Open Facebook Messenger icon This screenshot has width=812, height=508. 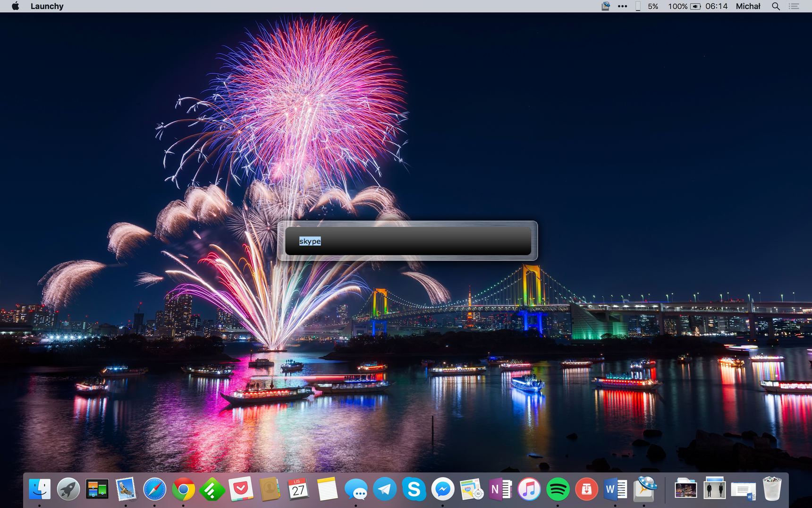(x=442, y=489)
